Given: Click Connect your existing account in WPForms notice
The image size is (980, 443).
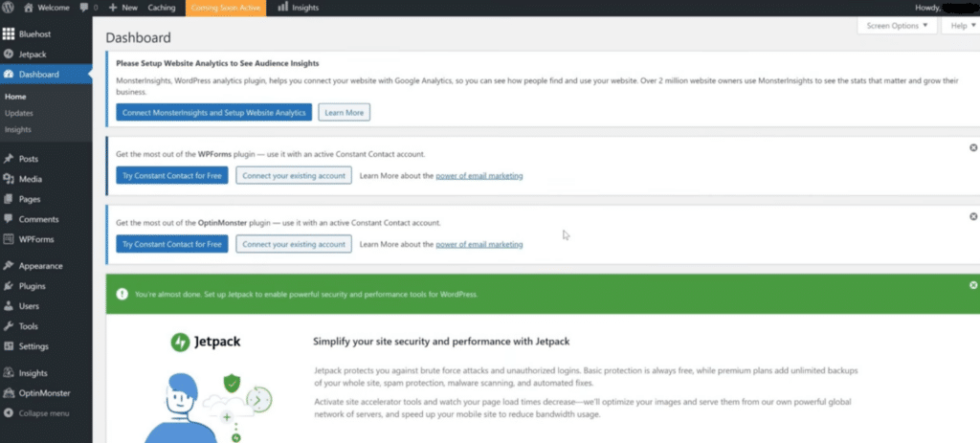Looking at the screenshot, I should click(294, 176).
